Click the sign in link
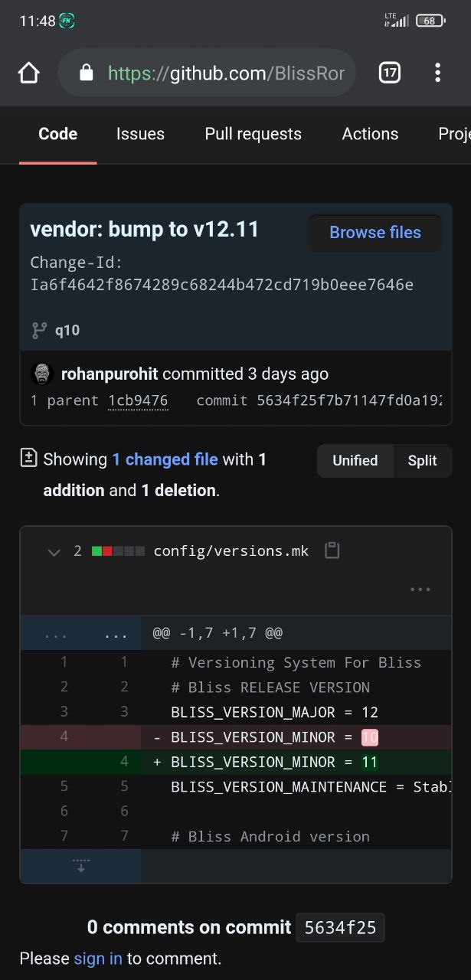This screenshot has height=980, width=471. tap(98, 958)
